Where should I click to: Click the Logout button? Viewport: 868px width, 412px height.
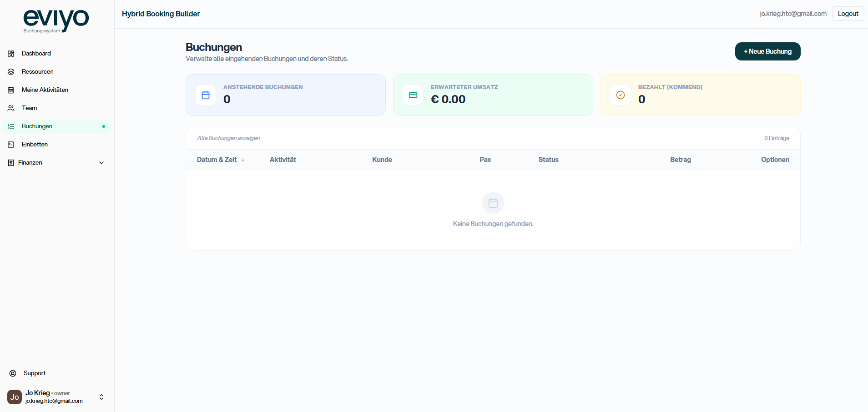(848, 13)
